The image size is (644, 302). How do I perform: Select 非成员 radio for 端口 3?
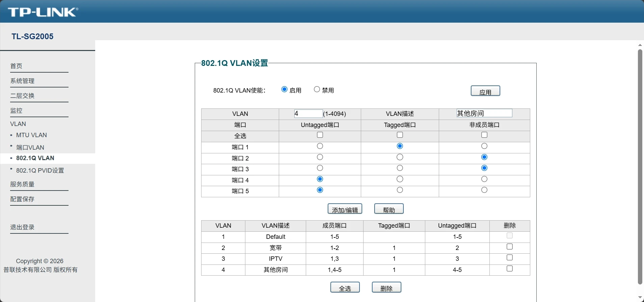(484, 168)
